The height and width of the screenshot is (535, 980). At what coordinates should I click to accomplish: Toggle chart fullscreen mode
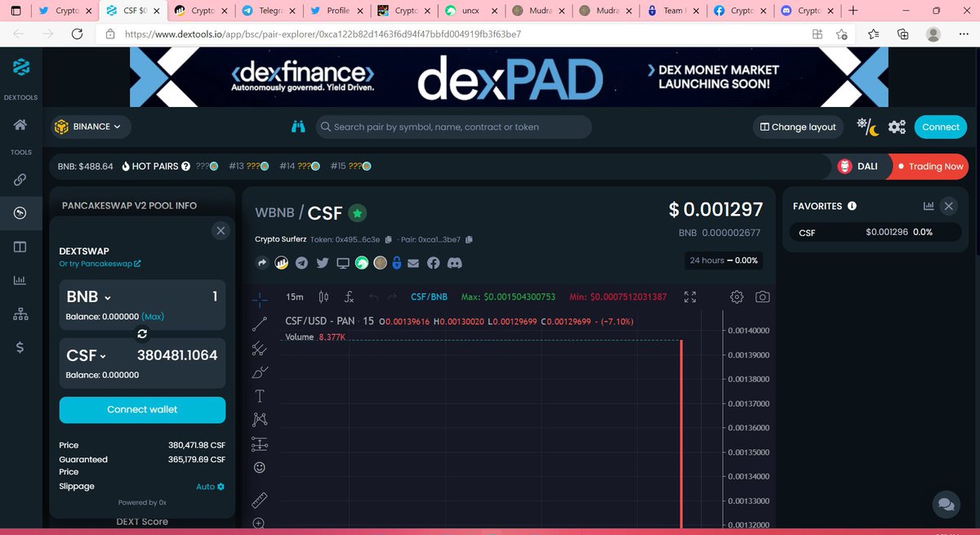click(690, 297)
